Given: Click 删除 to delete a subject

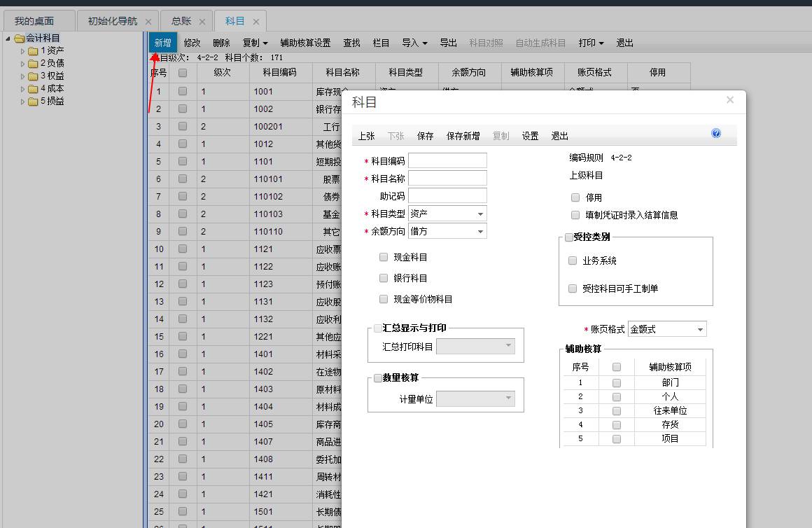Looking at the screenshot, I should click(221, 42).
